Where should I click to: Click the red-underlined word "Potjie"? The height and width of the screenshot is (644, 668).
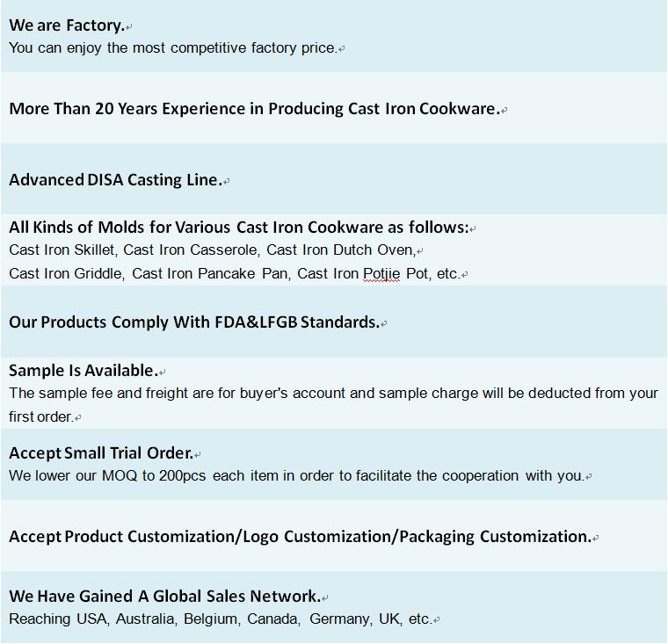point(381,274)
